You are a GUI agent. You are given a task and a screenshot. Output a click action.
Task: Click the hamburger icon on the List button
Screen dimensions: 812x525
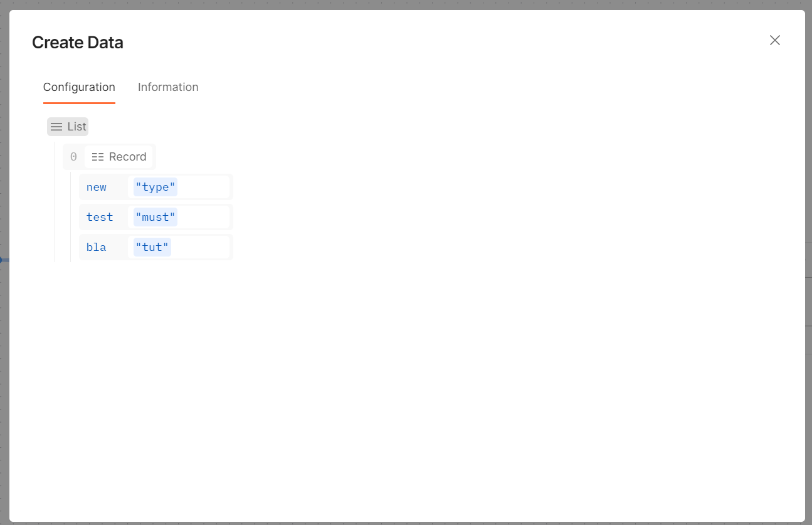[x=55, y=126]
